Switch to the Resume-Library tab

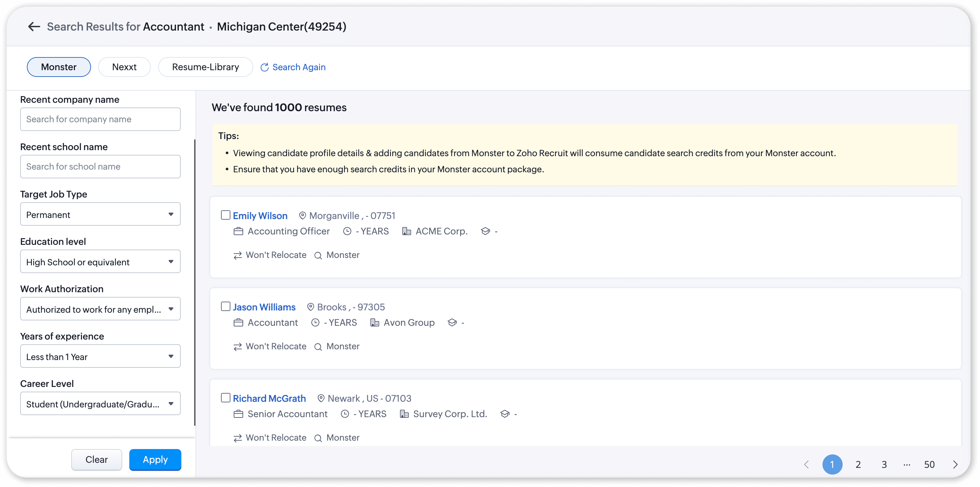[x=206, y=67]
